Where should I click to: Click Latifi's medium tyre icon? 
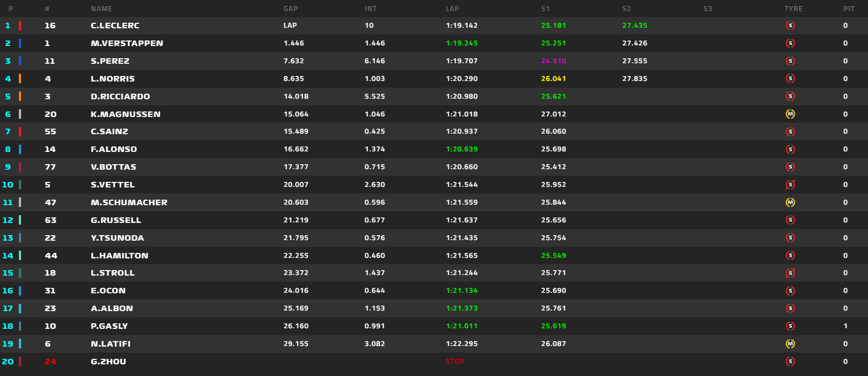coord(790,344)
